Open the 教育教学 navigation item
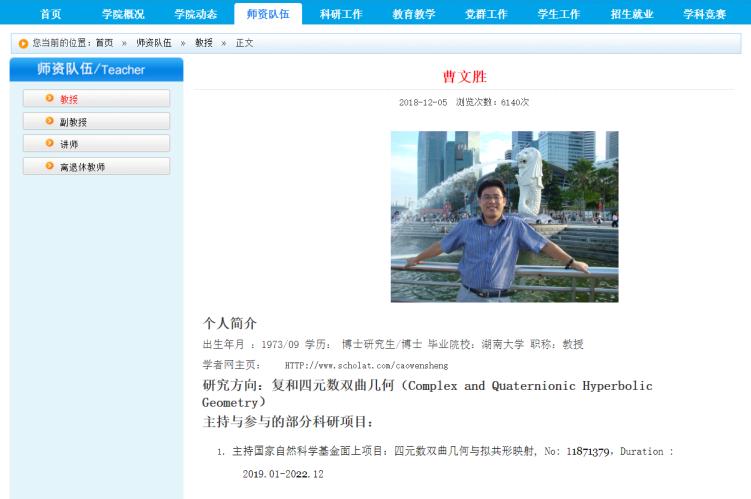 pyautogui.click(x=414, y=14)
